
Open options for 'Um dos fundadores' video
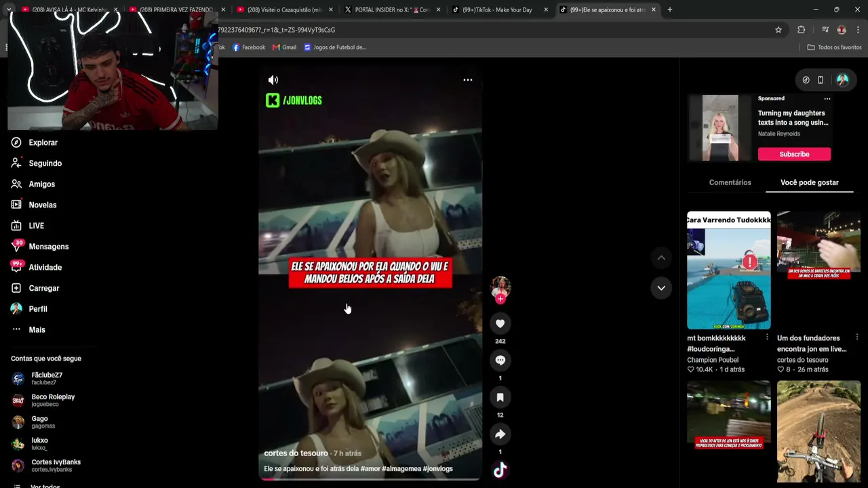(856, 338)
